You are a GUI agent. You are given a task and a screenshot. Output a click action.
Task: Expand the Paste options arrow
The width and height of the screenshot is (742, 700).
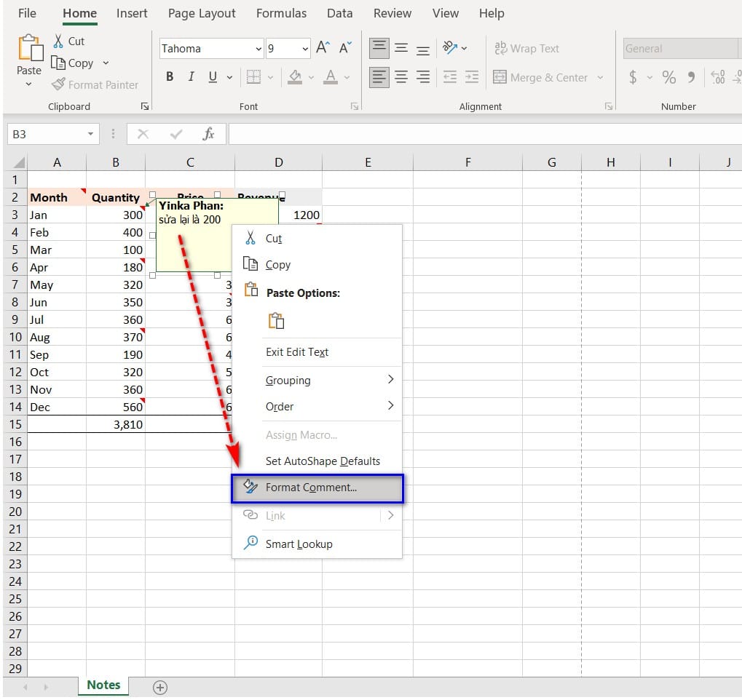tap(29, 84)
